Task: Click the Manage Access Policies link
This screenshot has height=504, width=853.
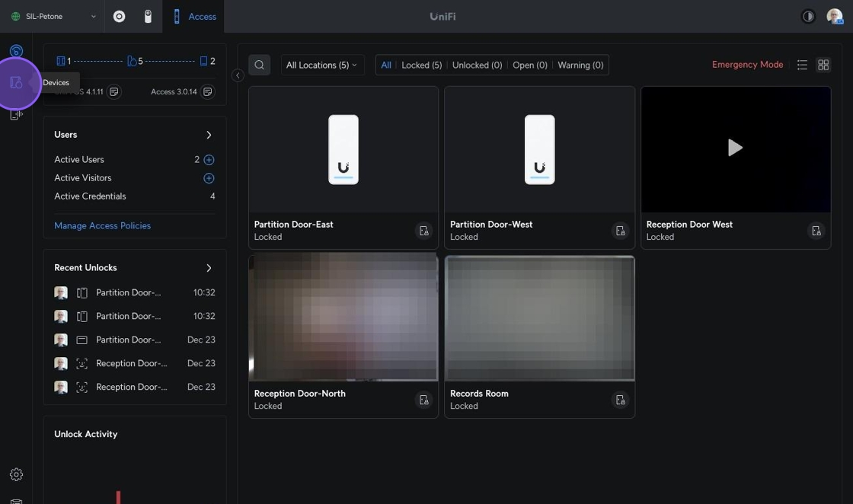Action: (x=102, y=225)
